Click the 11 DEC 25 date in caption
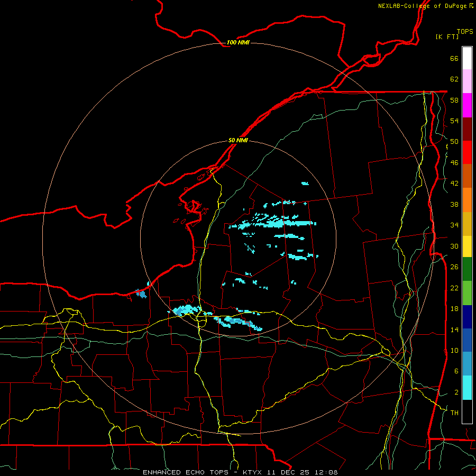 point(288,472)
